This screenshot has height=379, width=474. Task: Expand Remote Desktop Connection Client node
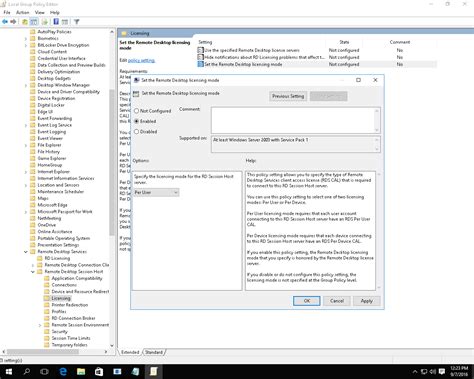click(33, 265)
